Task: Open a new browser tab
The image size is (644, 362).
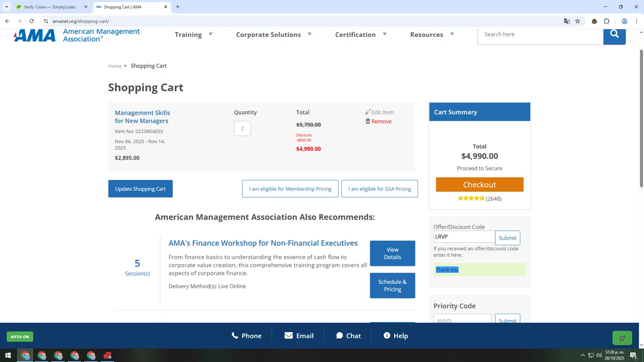Action: tap(178, 7)
